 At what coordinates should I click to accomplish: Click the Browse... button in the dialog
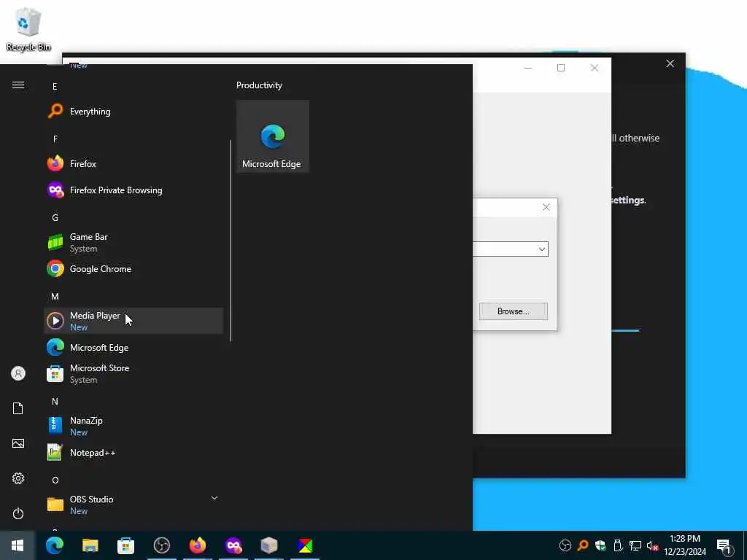513,311
